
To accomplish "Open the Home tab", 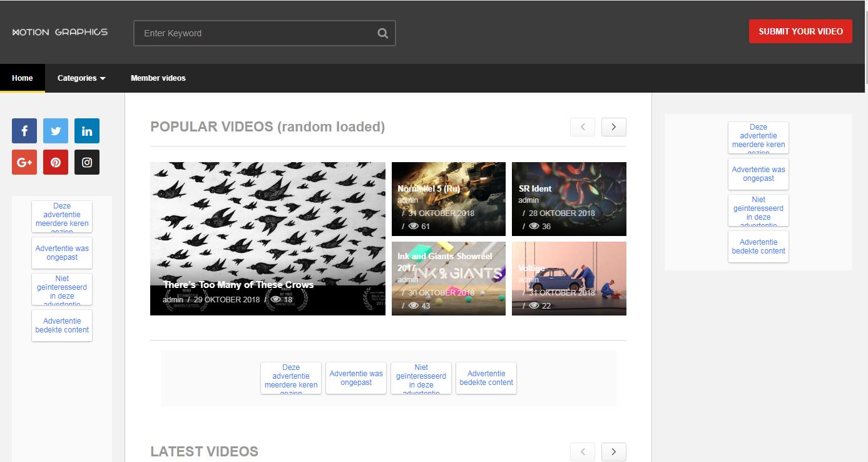I will pyautogui.click(x=23, y=78).
